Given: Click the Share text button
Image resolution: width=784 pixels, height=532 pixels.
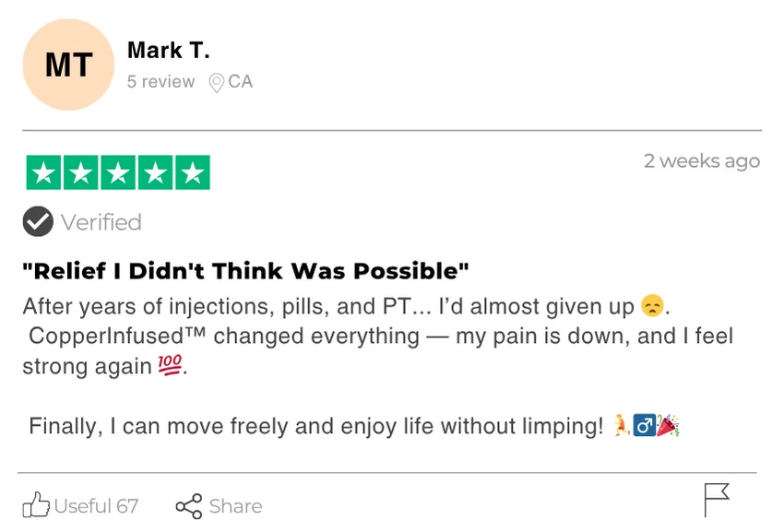Looking at the screenshot, I should click(x=235, y=506).
